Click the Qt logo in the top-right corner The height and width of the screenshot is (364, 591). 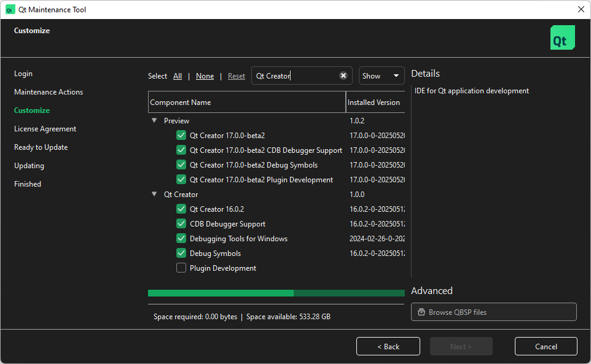click(x=562, y=37)
